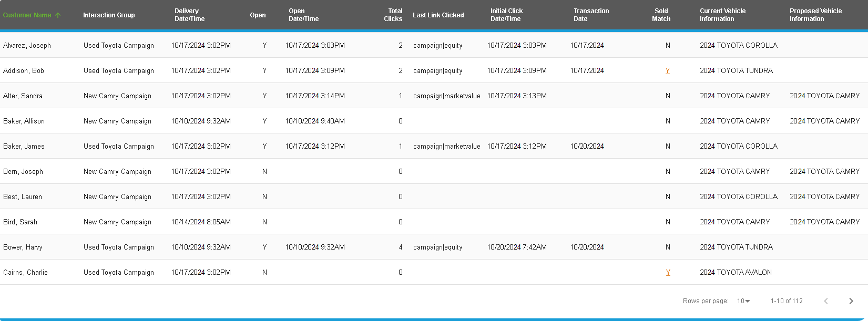
Task: Sort by Delivery Date/Time column
Action: coord(190,15)
